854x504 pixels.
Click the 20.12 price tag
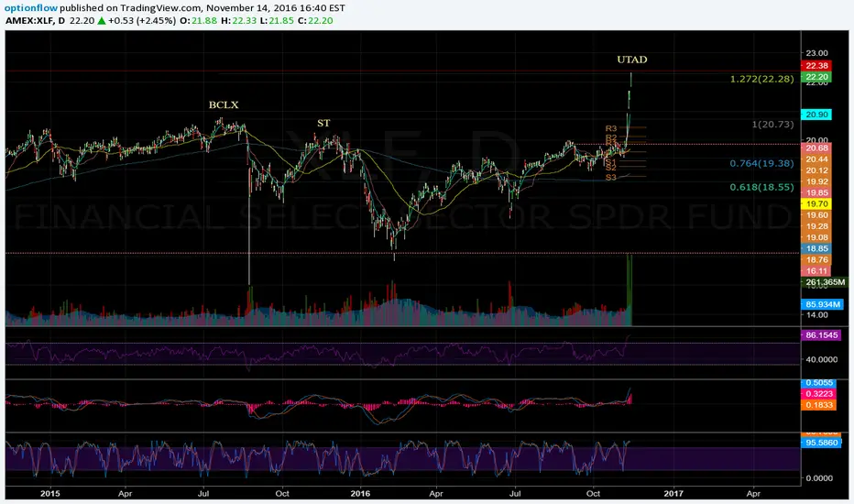tap(817, 170)
